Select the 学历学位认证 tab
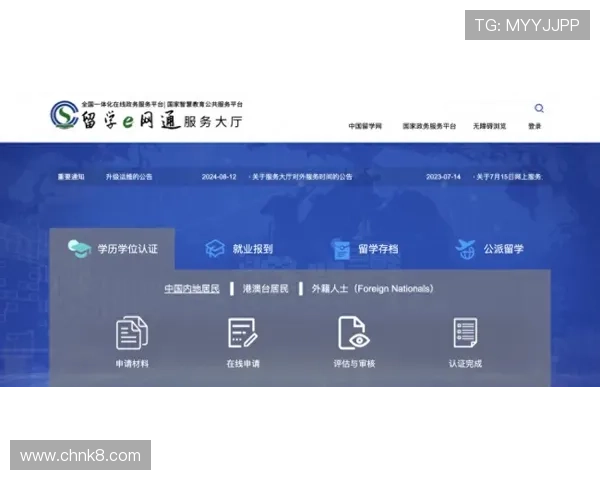The width and height of the screenshot is (600, 480). (112, 249)
